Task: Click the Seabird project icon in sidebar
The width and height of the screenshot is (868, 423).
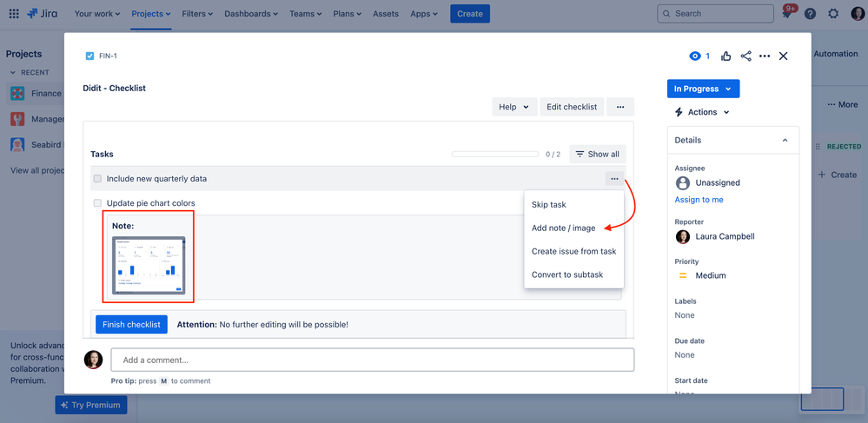Action: pyautogui.click(x=17, y=145)
